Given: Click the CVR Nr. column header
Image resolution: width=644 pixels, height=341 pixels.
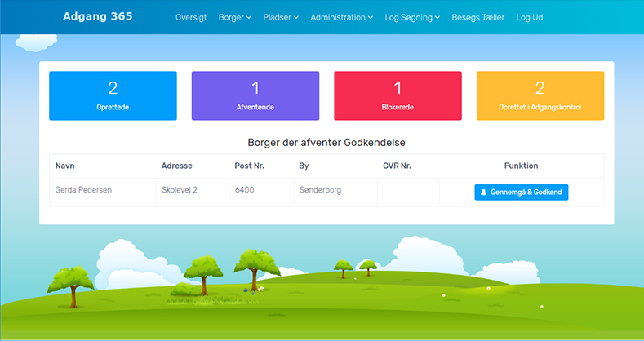Looking at the screenshot, I should (397, 166).
